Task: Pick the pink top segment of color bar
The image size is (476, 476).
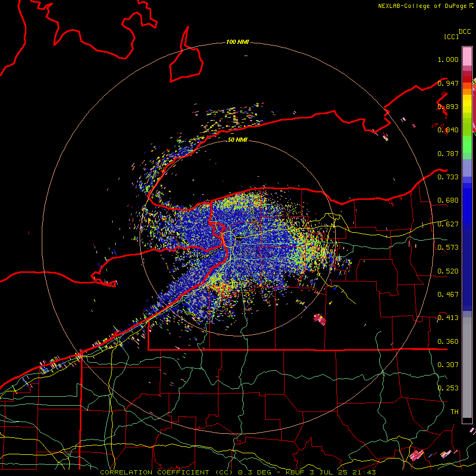Action: coord(467,56)
